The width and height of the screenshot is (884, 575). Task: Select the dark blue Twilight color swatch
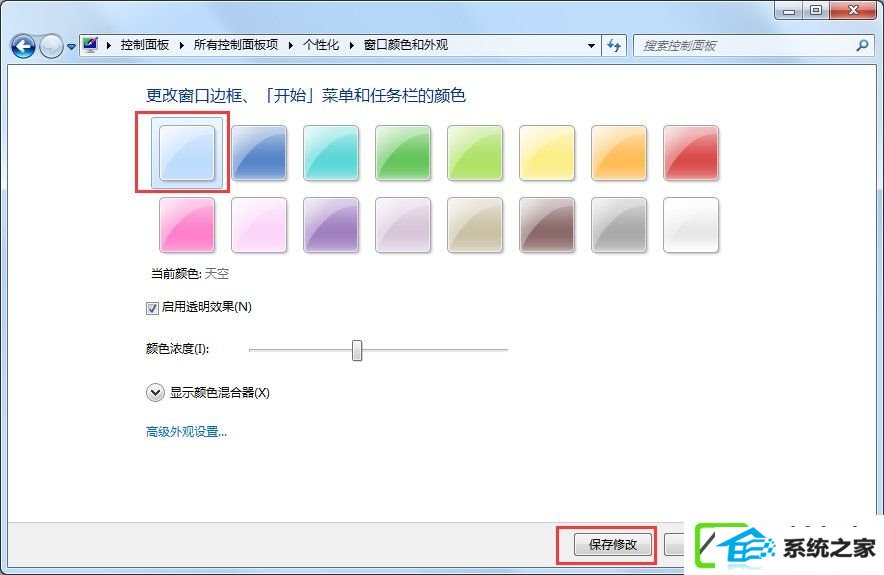(259, 152)
